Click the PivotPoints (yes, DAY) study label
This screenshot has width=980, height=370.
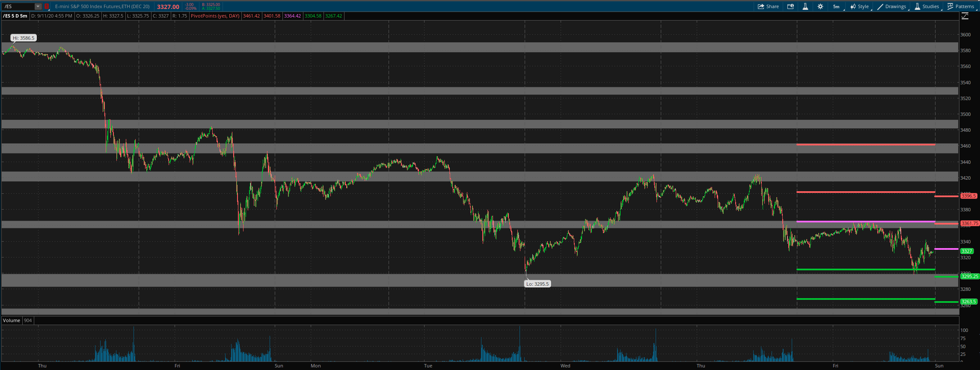click(x=215, y=16)
